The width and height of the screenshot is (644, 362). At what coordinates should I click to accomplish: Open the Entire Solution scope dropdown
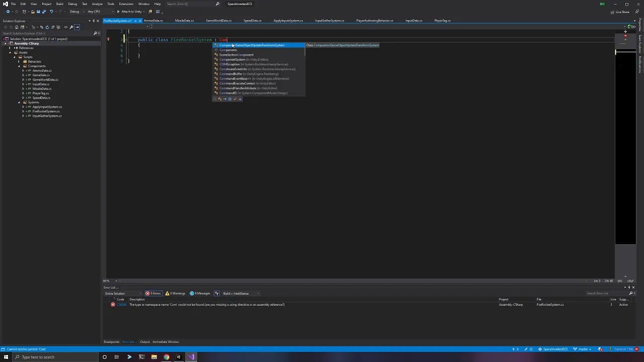123,293
